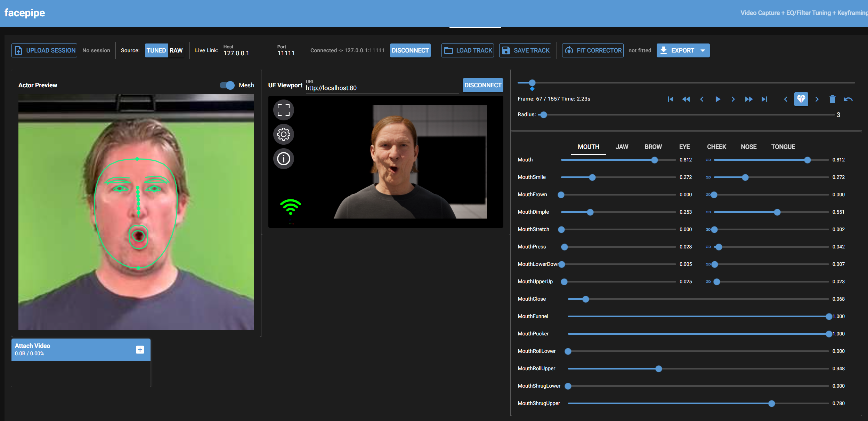Click the rewind playback icon
868x421 pixels.
pyautogui.click(x=686, y=99)
